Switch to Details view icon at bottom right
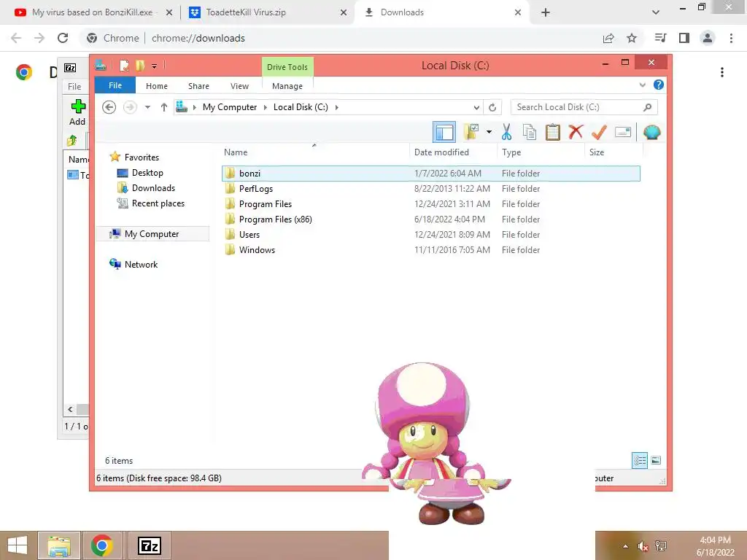 point(639,461)
